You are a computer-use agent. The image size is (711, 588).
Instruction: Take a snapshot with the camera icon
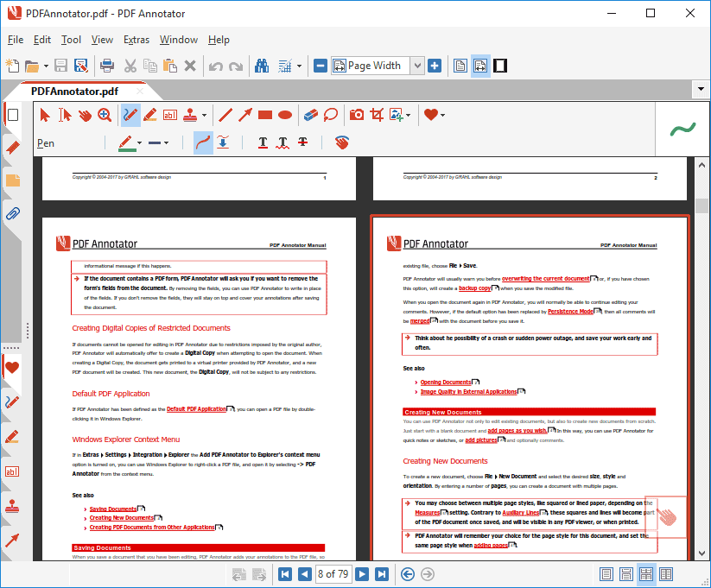(357, 115)
